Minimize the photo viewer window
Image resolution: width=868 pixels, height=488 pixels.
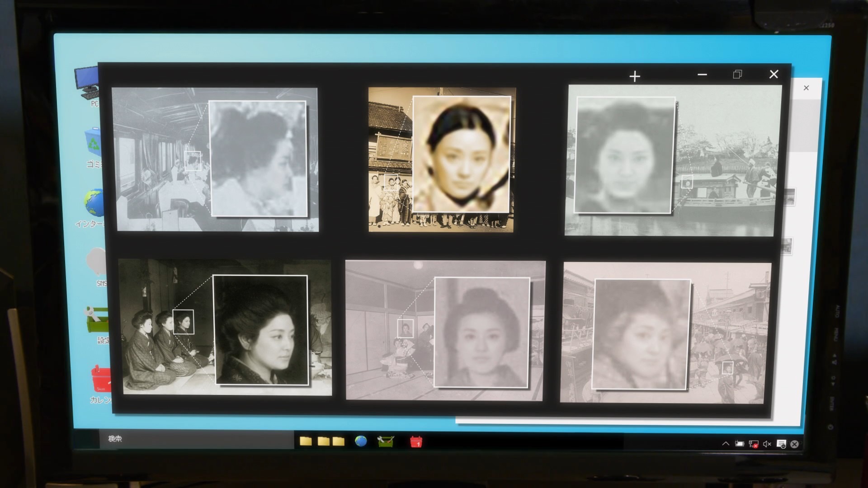[x=702, y=75]
